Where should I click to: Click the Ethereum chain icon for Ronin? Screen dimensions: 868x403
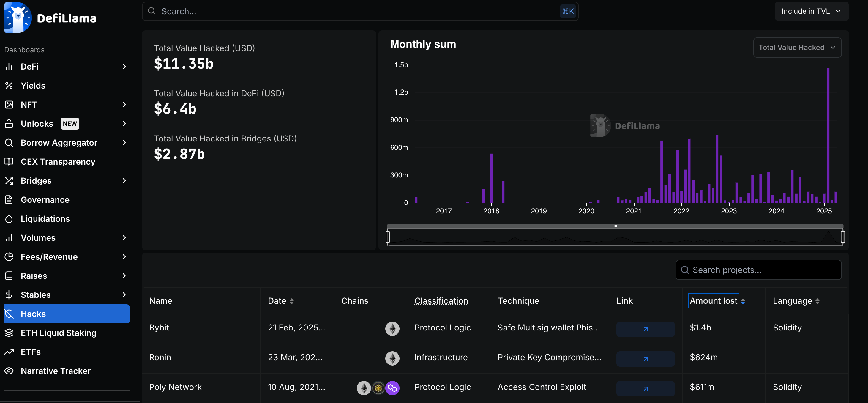tap(392, 358)
